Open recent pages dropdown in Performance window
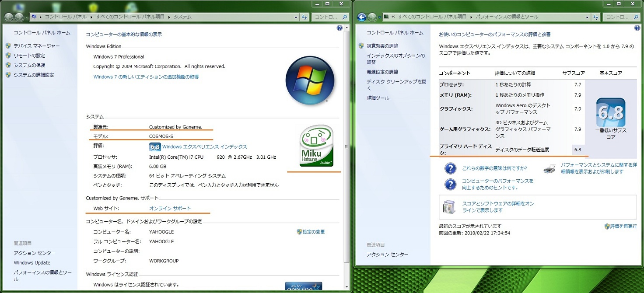The image size is (644, 293). pyautogui.click(x=379, y=17)
